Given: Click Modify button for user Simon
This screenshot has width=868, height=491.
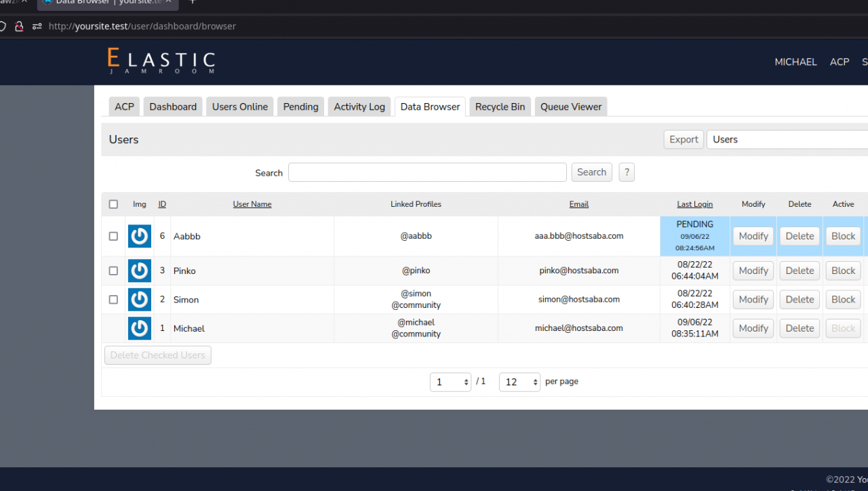Looking at the screenshot, I should [x=753, y=299].
